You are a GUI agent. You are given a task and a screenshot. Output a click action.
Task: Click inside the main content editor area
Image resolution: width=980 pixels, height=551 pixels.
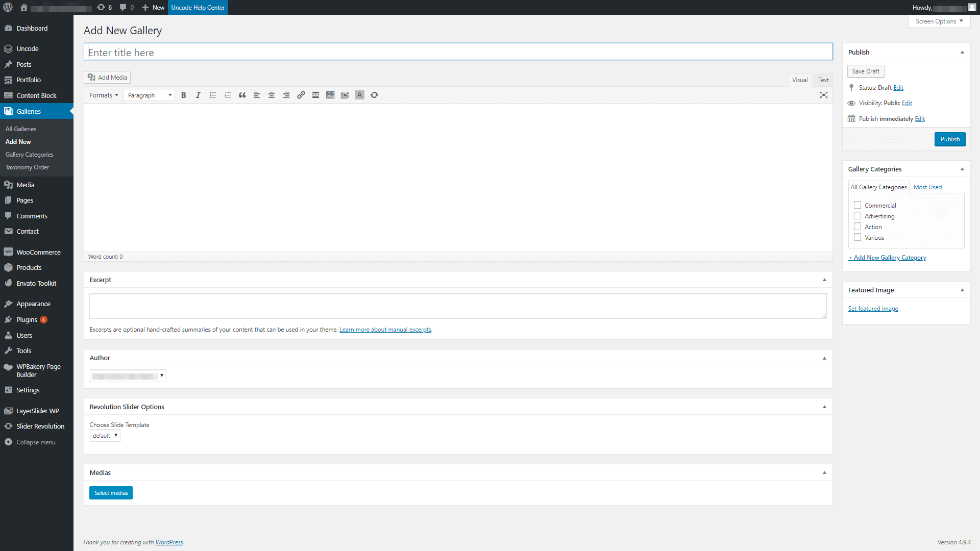point(458,178)
